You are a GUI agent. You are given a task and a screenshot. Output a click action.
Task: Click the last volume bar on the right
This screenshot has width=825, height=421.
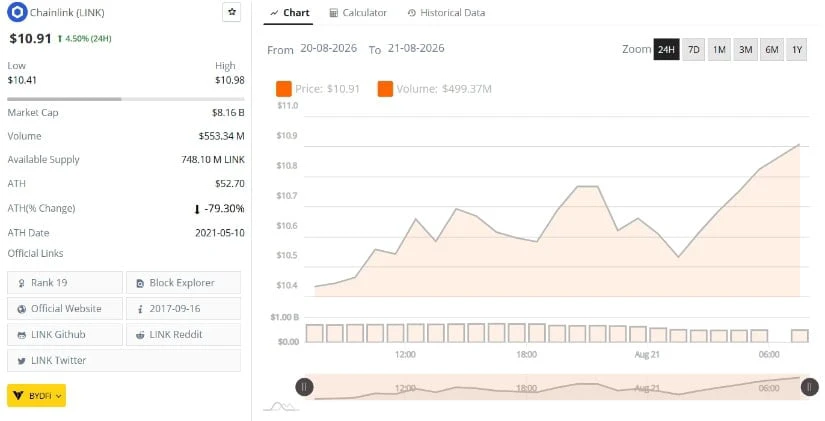pyautogui.click(x=800, y=336)
